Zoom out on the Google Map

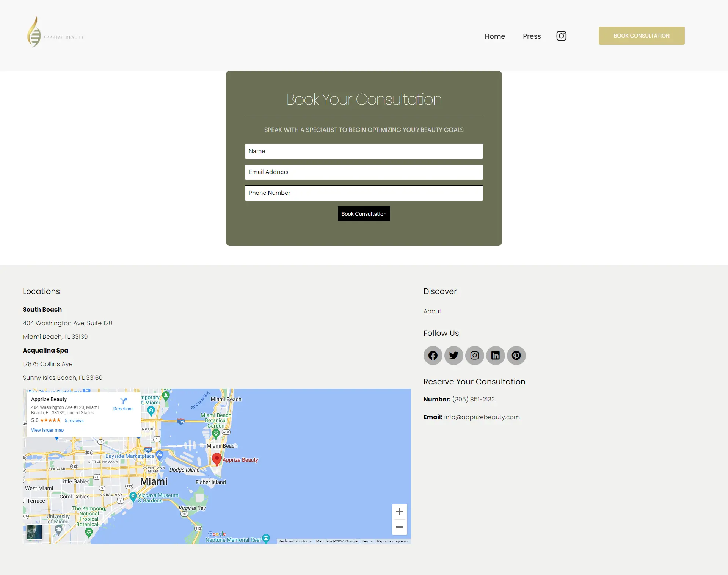[x=400, y=528]
